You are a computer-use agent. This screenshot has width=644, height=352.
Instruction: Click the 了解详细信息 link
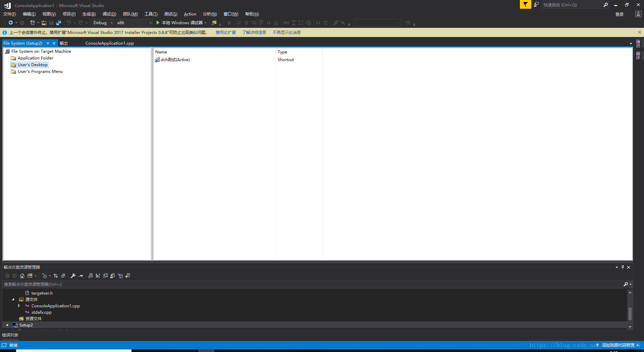click(x=254, y=33)
